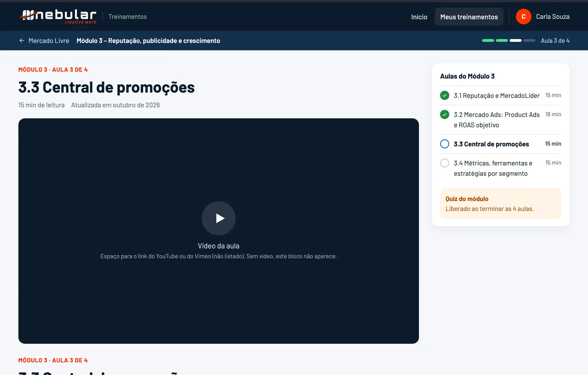This screenshot has height=375, width=588.
Task: Play the lesson video
Action: tap(219, 218)
